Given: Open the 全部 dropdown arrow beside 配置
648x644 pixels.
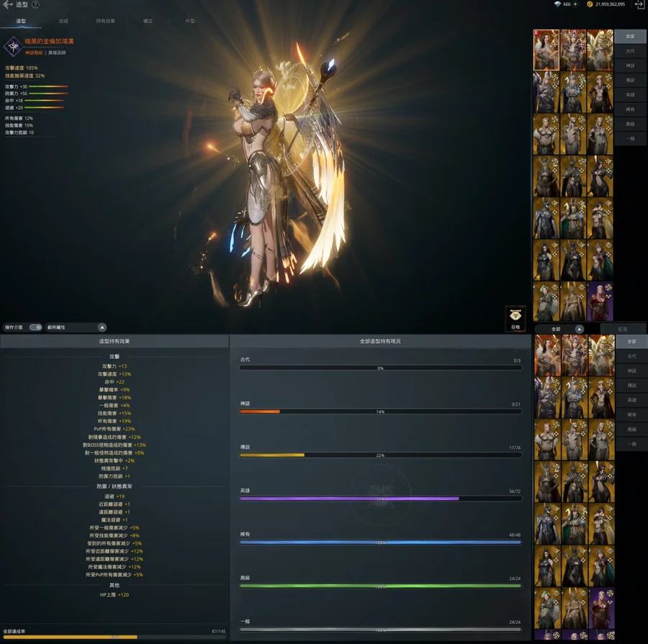Looking at the screenshot, I should pyautogui.click(x=580, y=329).
